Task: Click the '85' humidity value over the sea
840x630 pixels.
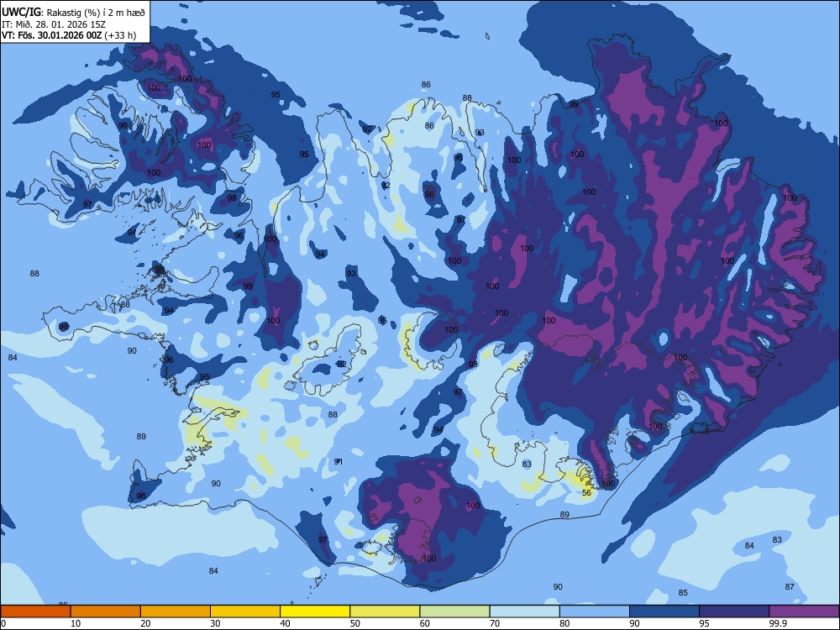Action: point(683,593)
